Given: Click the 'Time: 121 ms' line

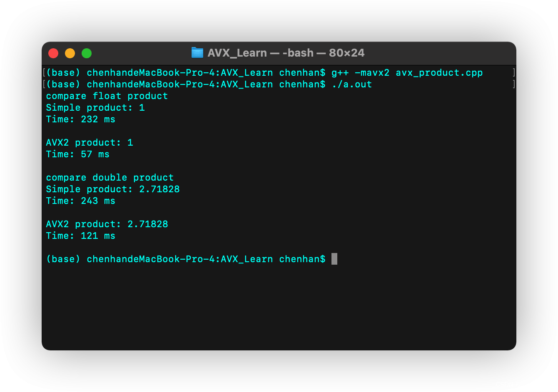Looking at the screenshot, I should pos(81,236).
